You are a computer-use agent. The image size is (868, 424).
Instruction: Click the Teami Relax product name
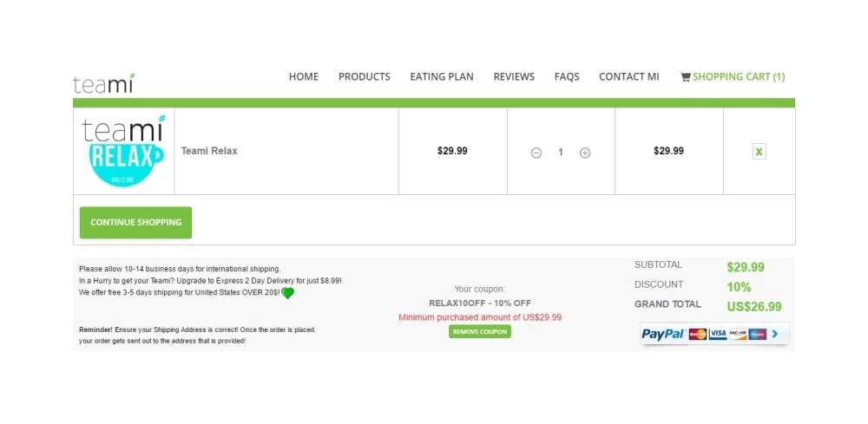click(x=209, y=151)
